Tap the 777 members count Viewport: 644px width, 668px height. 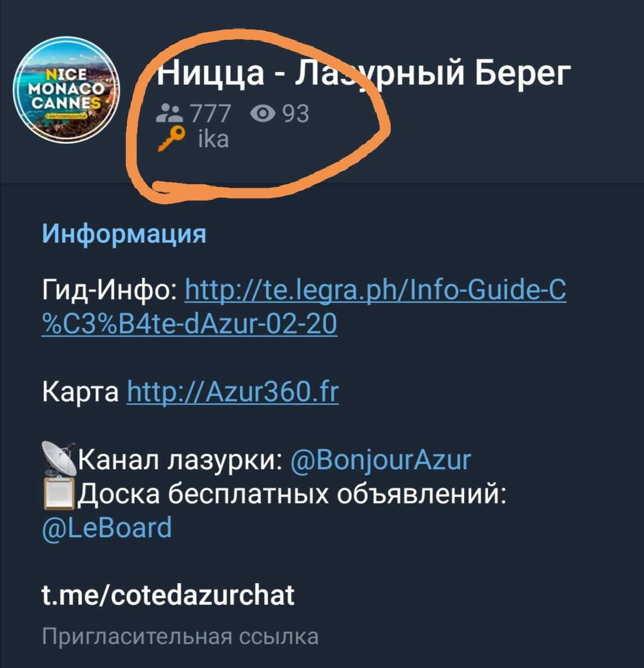tap(210, 114)
